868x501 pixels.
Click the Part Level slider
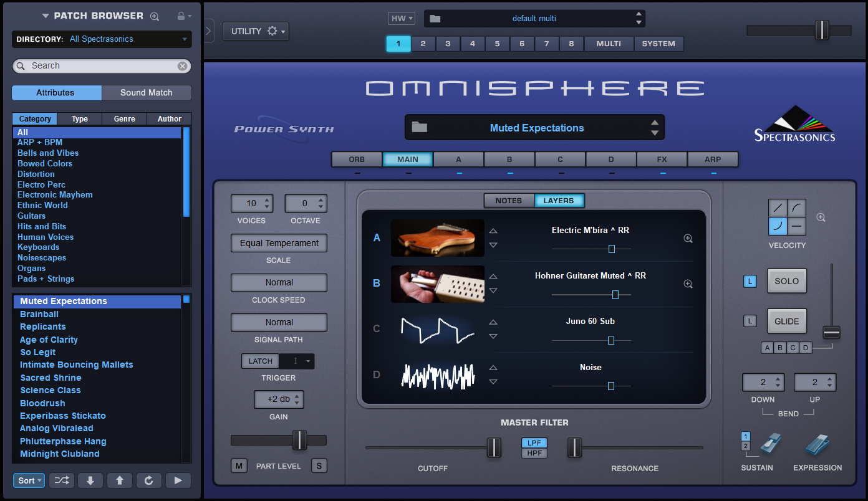(279, 440)
